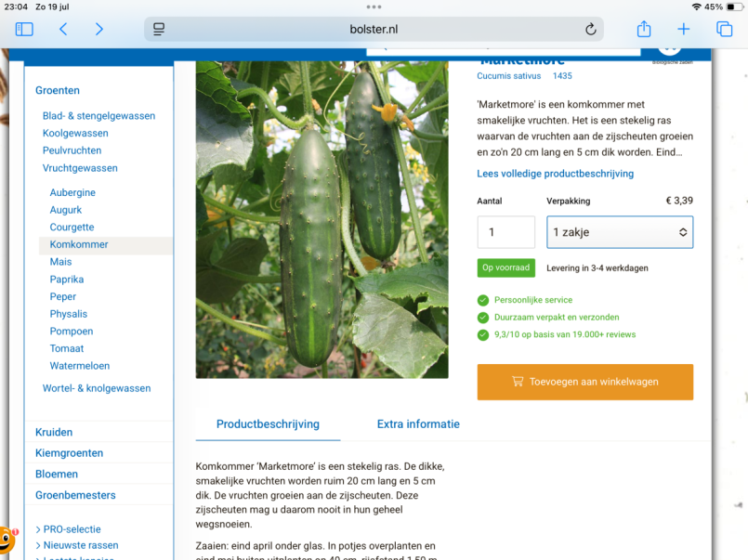The height and width of the screenshot is (560, 748).
Task: Open Lees volledige productbeschrijving link
Action: pos(556,174)
